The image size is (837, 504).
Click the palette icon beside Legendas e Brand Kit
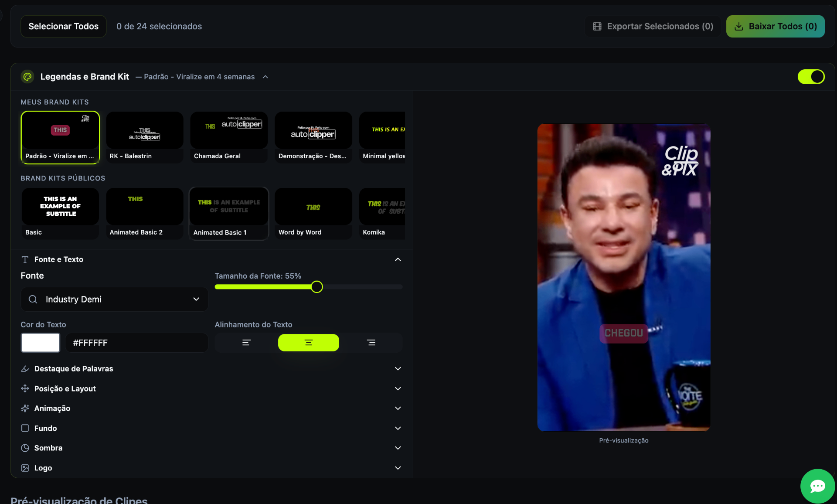pos(27,77)
